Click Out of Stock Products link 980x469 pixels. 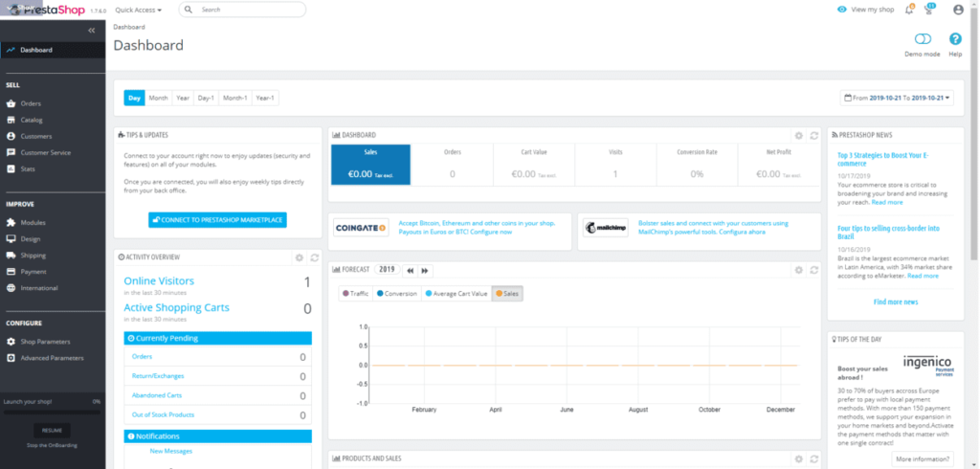click(x=163, y=414)
